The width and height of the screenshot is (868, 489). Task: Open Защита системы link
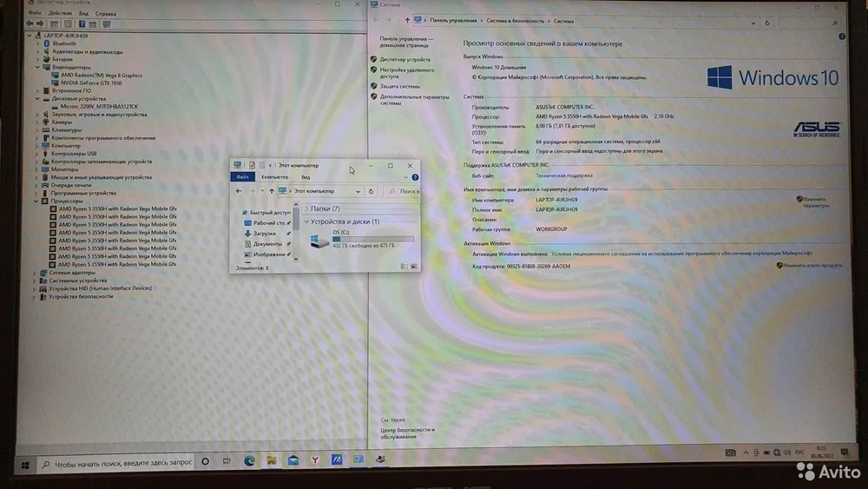(399, 86)
